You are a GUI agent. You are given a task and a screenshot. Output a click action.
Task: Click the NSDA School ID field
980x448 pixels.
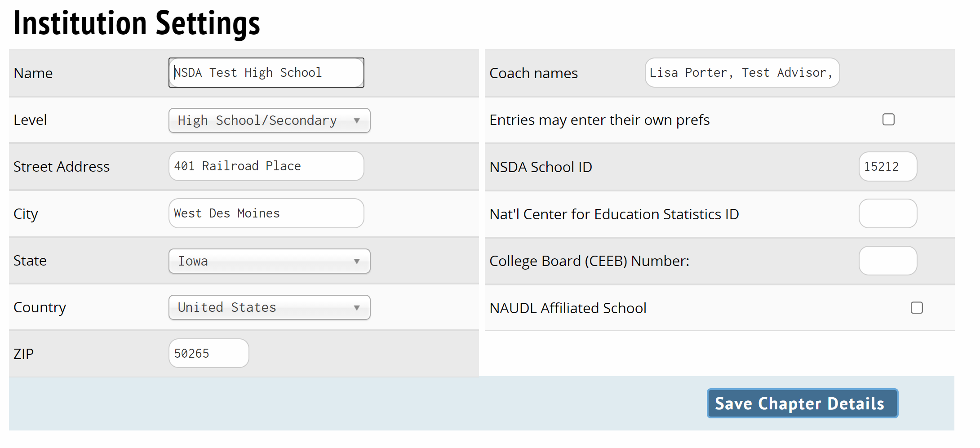[x=887, y=167]
